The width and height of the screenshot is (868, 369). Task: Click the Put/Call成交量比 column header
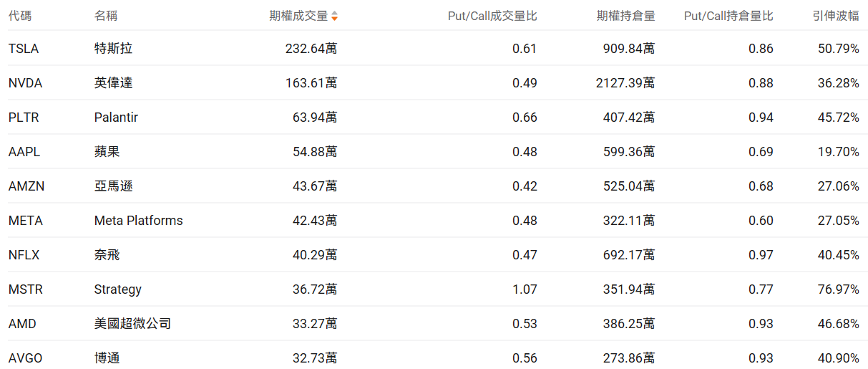492,16
